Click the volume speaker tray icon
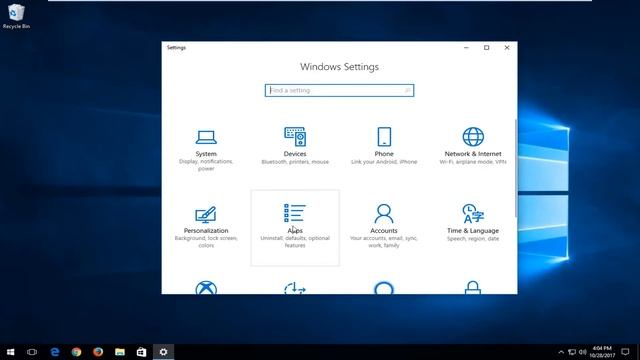This screenshot has height=360, width=640. coord(582,352)
